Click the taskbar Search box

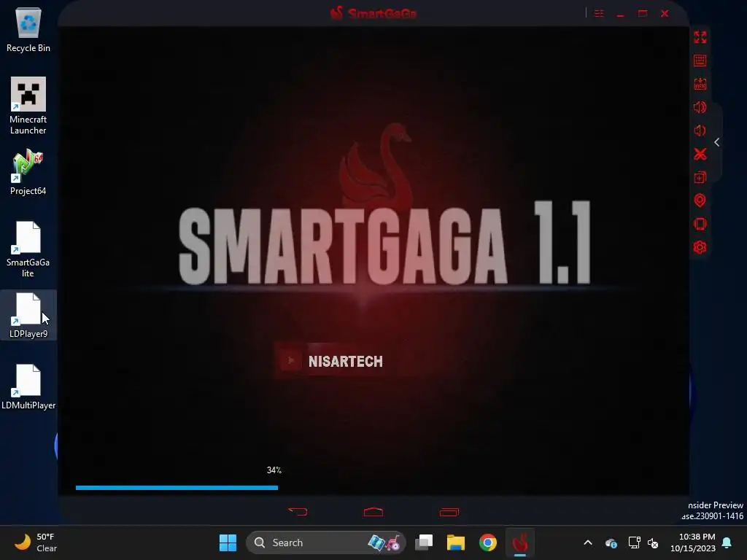(x=325, y=542)
